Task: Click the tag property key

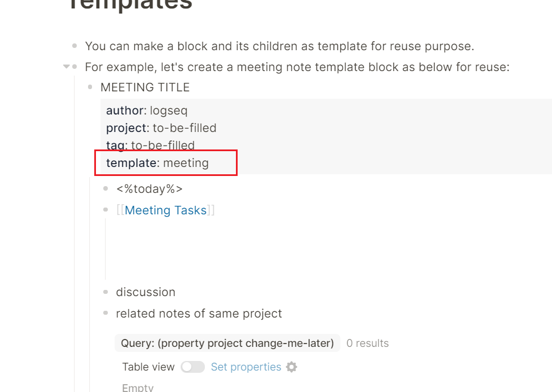Action: click(x=116, y=146)
